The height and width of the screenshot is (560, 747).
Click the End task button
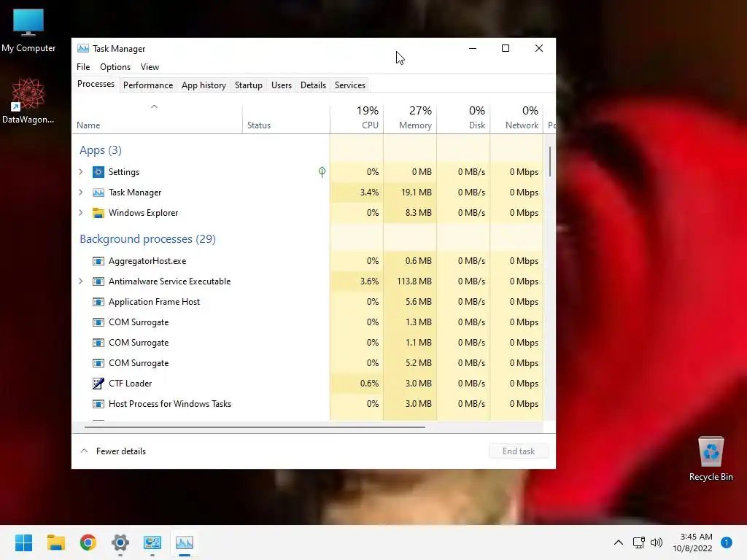pyautogui.click(x=519, y=451)
